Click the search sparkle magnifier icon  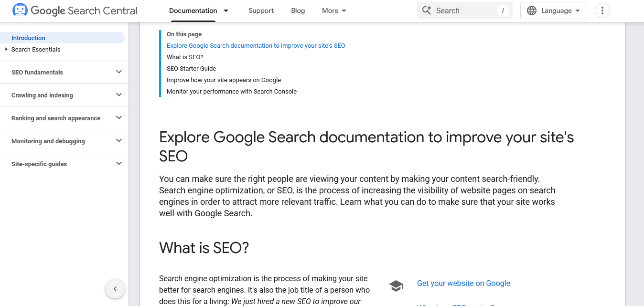(427, 11)
